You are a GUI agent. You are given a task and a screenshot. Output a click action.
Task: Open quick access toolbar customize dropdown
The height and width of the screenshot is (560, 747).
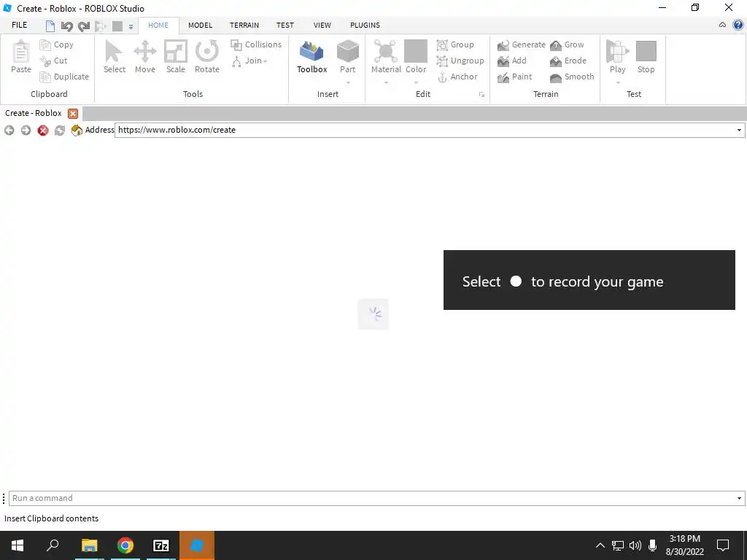coord(131,27)
